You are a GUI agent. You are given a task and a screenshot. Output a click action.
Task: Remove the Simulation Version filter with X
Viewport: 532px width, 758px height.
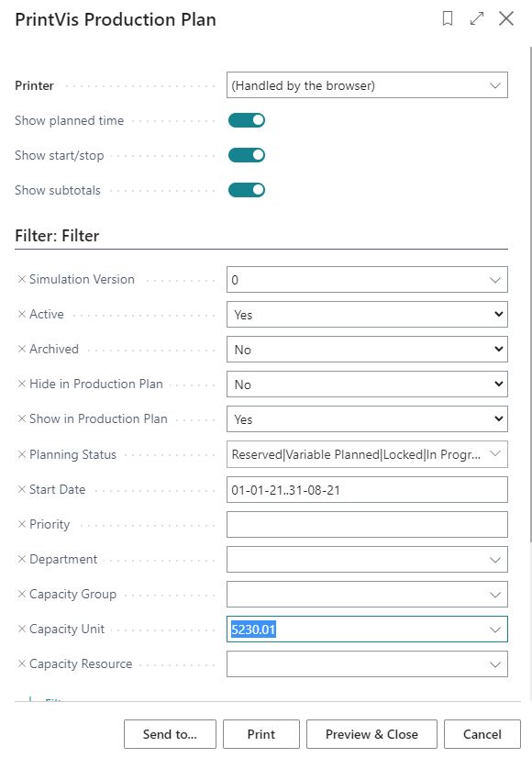tap(22, 279)
